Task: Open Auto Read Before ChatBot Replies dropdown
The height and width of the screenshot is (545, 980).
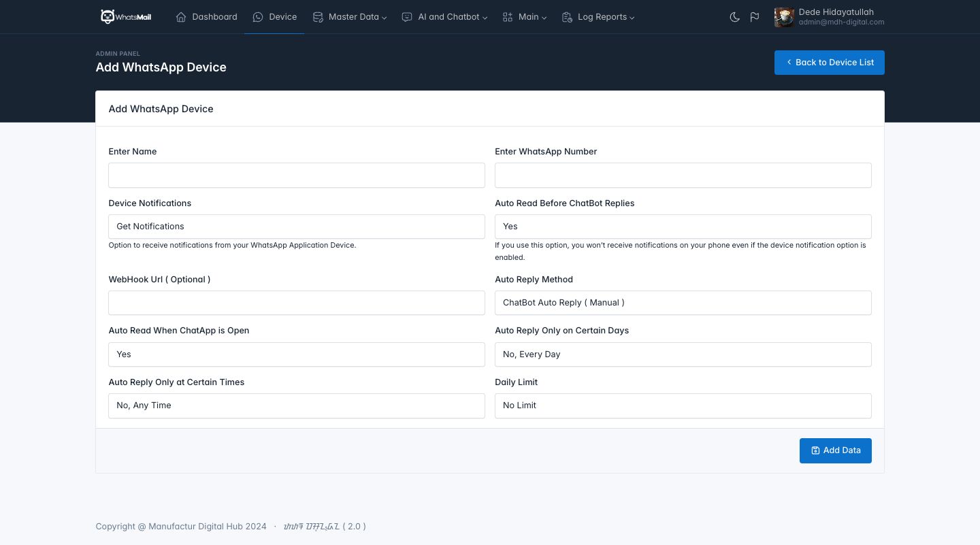Action: pyautogui.click(x=683, y=227)
